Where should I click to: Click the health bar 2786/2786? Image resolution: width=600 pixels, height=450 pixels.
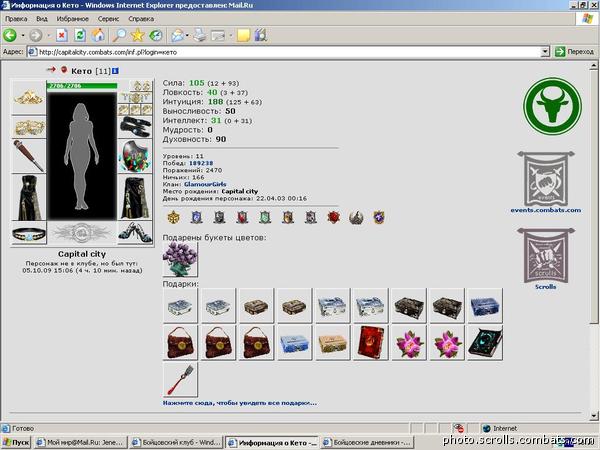tap(82, 86)
